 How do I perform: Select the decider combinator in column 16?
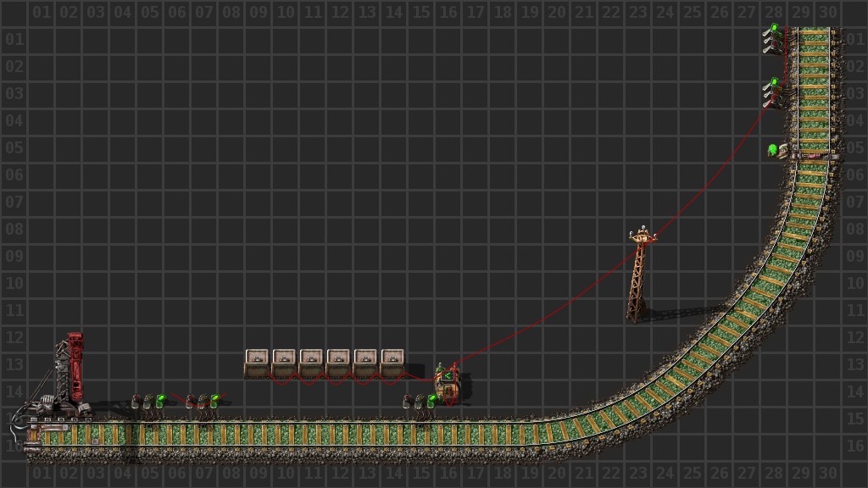[x=449, y=384]
